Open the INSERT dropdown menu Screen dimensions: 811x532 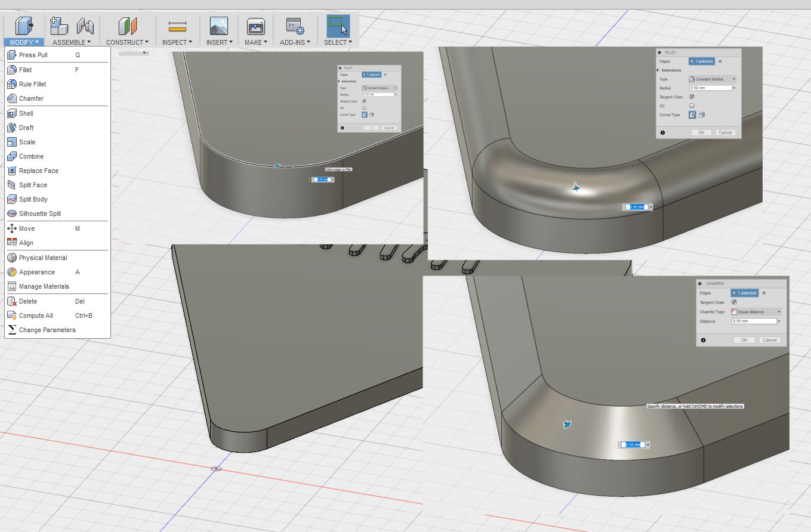click(x=219, y=42)
